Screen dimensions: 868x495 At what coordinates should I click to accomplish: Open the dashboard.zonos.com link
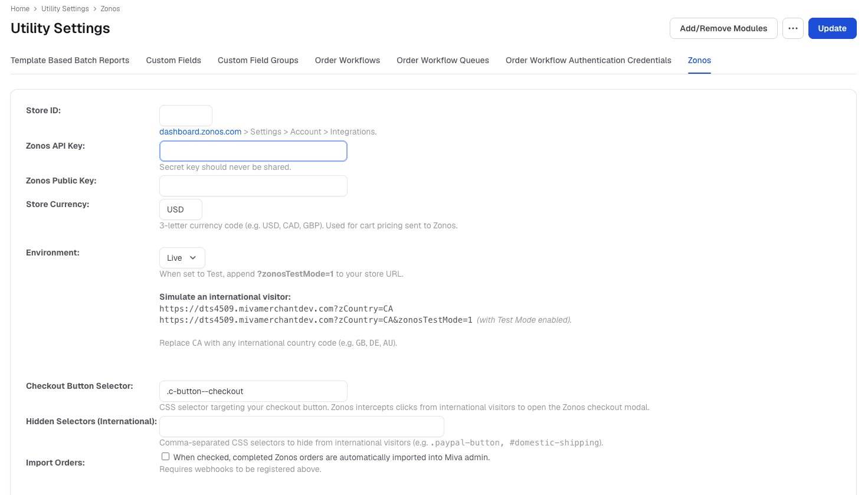click(x=200, y=132)
